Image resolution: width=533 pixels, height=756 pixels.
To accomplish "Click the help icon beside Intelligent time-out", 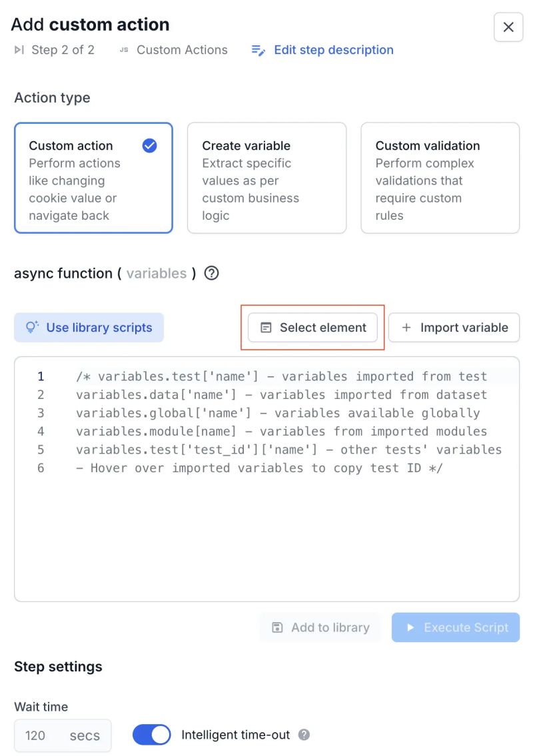I will click(304, 735).
